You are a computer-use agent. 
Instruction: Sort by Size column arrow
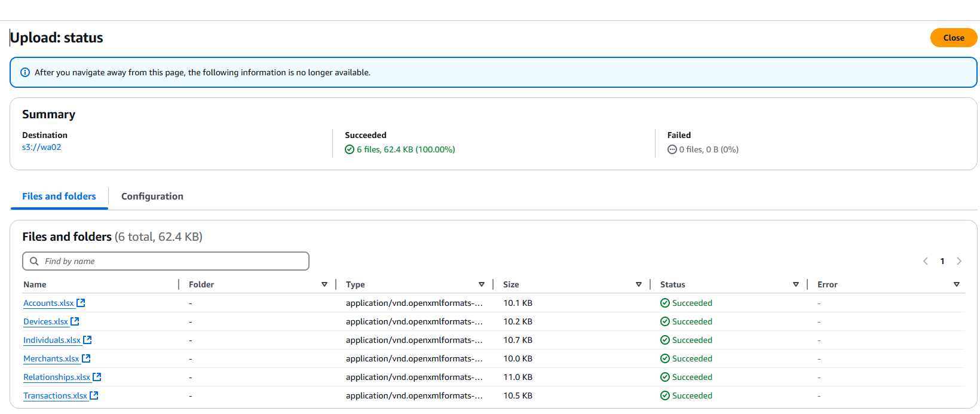[x=639, y=284]
